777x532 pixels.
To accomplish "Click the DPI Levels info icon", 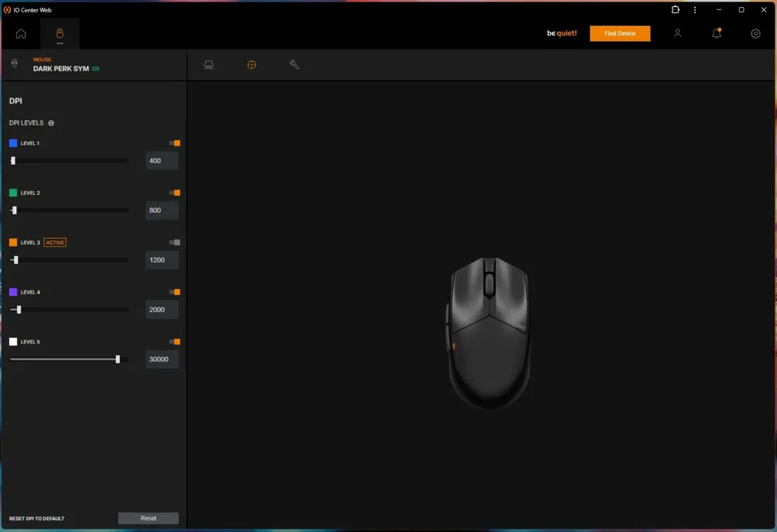I will coord(51,123).
